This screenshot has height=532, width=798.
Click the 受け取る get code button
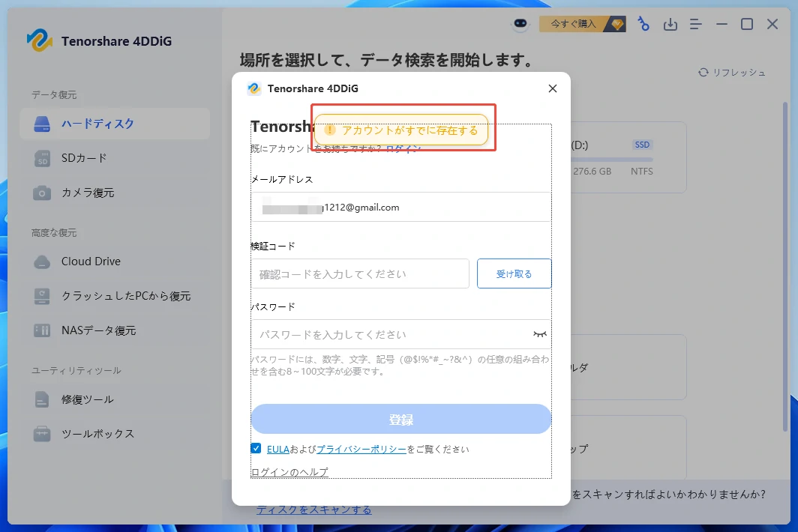[514, 273]
